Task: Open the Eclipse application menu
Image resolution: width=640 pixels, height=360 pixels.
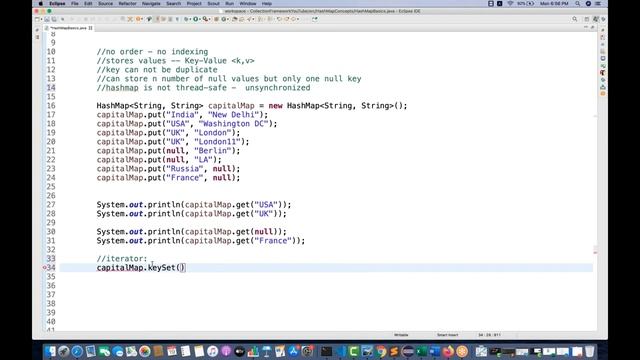Action: click(57, 4)
